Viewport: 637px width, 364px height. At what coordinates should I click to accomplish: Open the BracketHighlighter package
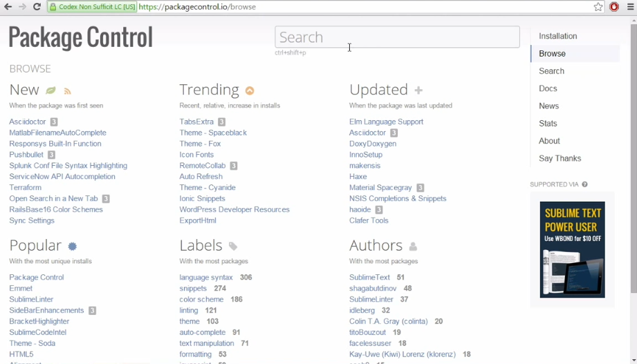click(39, 321)
